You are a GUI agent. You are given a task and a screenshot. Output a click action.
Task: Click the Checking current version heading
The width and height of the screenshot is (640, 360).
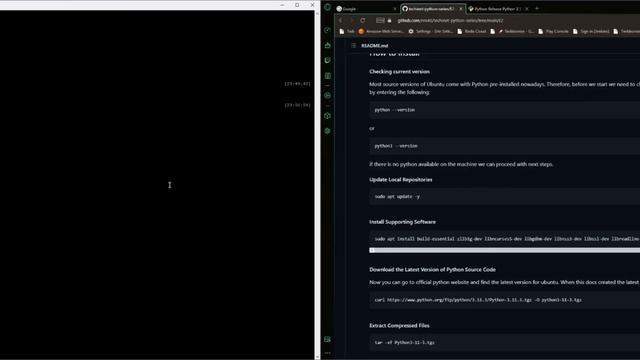click(399, 71)
